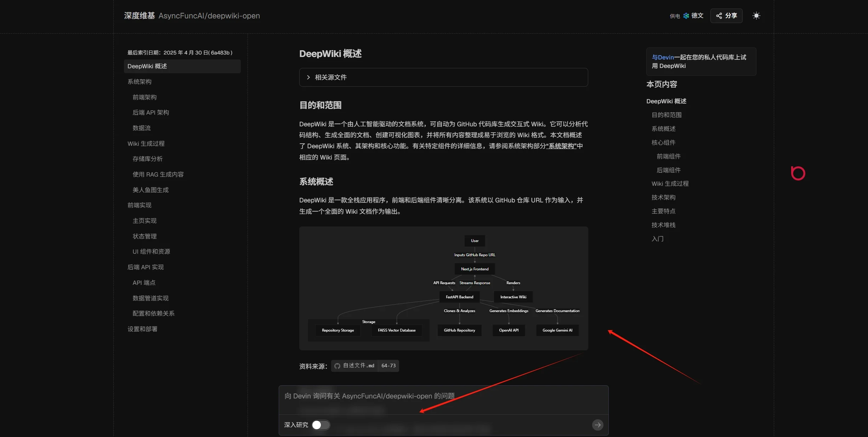Click the Devin (德文) logo icon
868x437 pixels.
click(x=686, y=16)
